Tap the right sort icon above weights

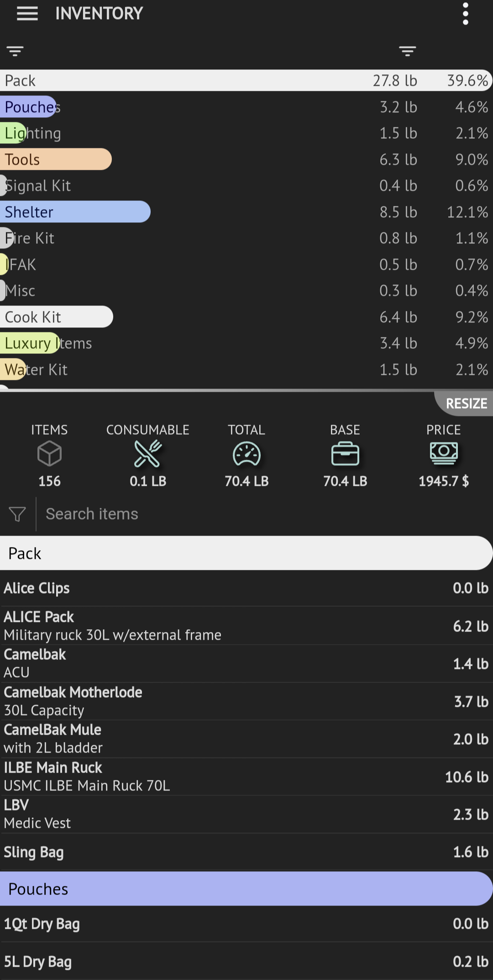407,51
